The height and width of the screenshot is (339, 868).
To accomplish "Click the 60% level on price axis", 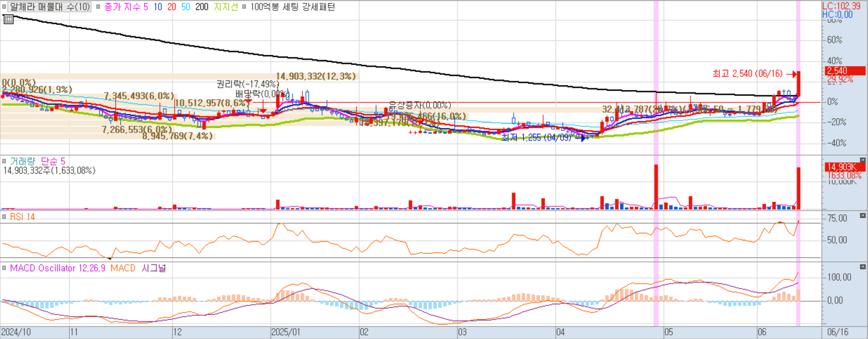I will click(835, 40).
